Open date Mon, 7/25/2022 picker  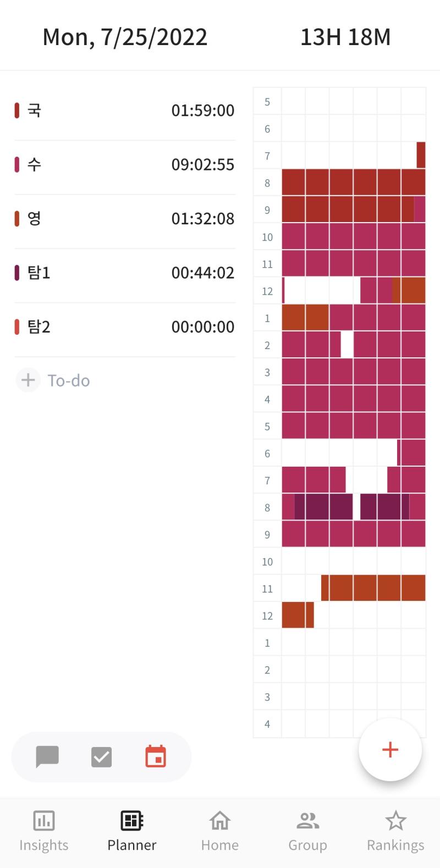[125, 37]
